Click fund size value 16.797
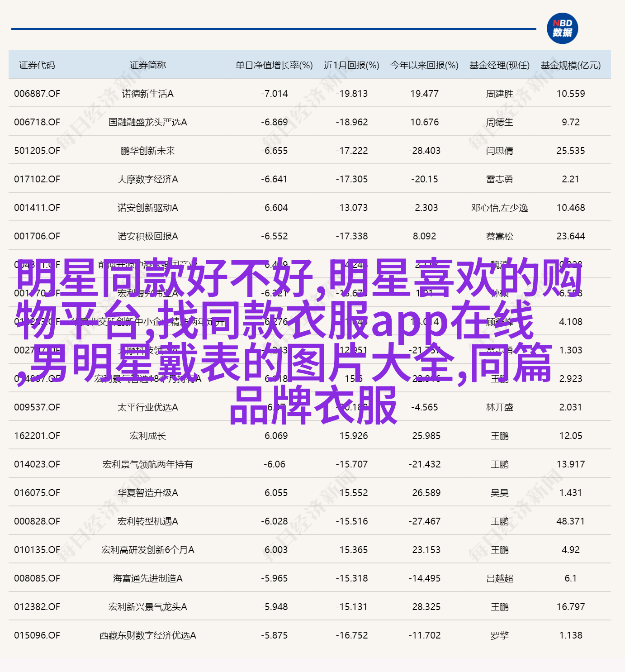The height and width of the screenshot is (672, 625). [x=571, y=607]
